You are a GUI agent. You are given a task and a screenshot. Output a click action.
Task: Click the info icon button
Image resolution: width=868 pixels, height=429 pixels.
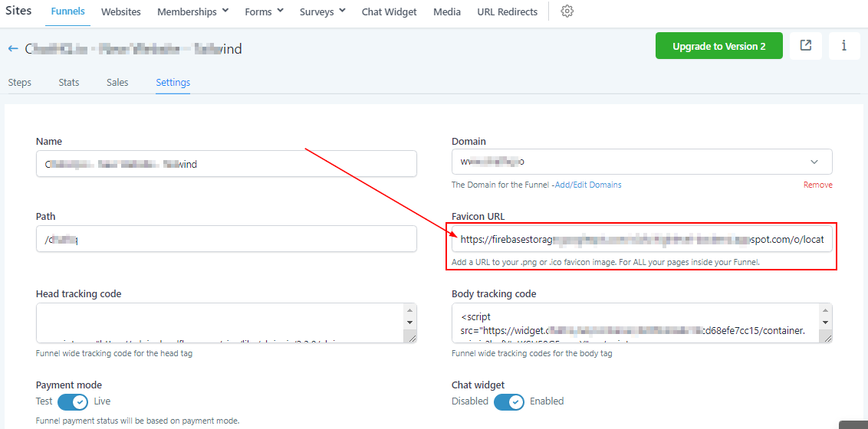(x=844, y=46)
